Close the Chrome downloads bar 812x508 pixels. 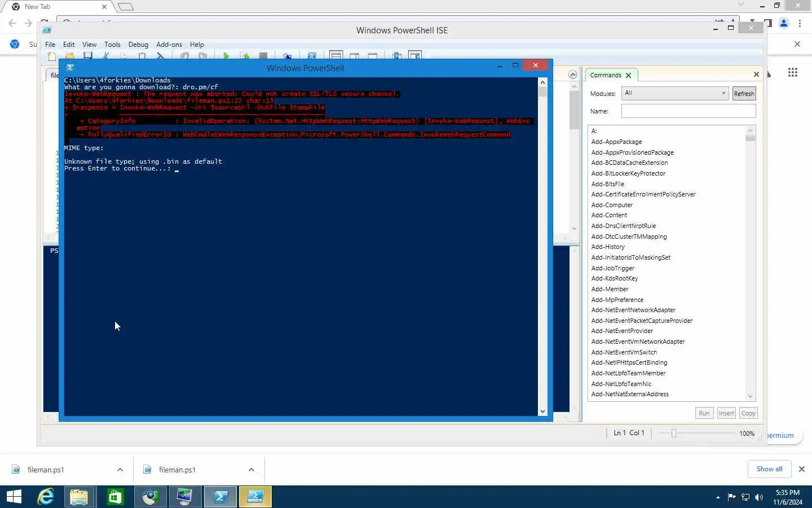pos(801,469)
